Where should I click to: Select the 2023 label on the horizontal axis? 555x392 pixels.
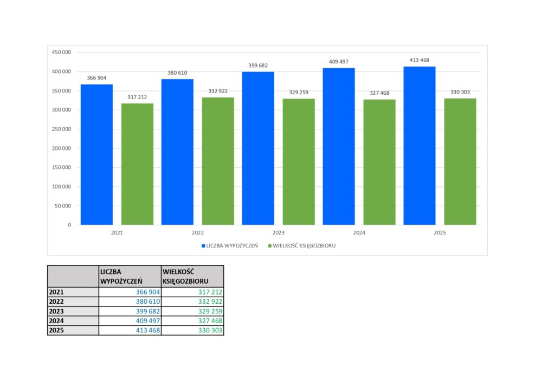pyautogui.click(x=278, y=232)
